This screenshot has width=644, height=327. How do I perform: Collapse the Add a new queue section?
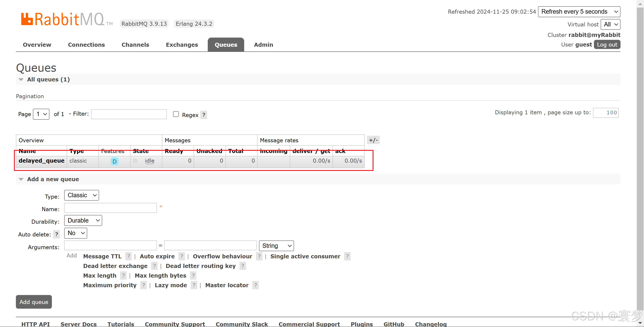[21, 179]
